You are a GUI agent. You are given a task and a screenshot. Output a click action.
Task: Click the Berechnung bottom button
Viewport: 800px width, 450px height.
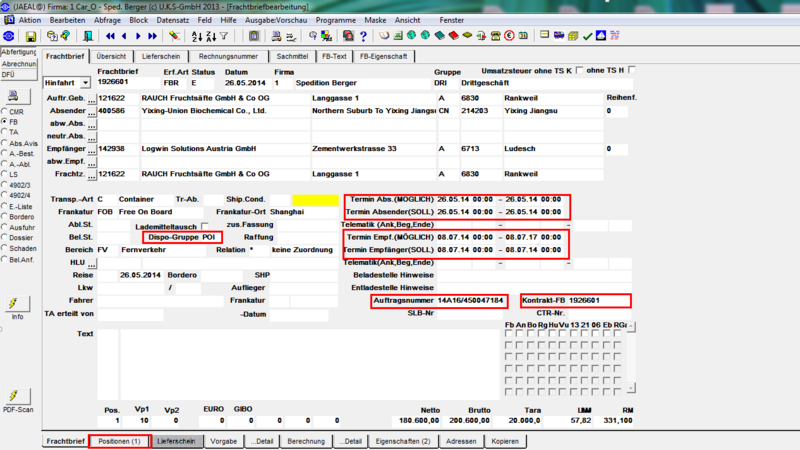pos(306,441)
